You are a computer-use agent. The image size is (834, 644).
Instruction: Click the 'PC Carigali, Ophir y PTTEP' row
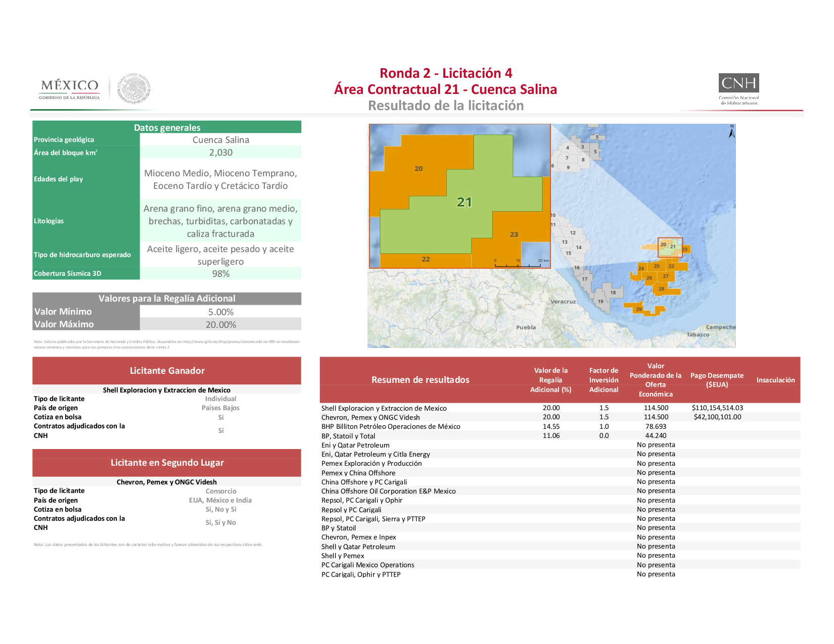coord(560,574)
